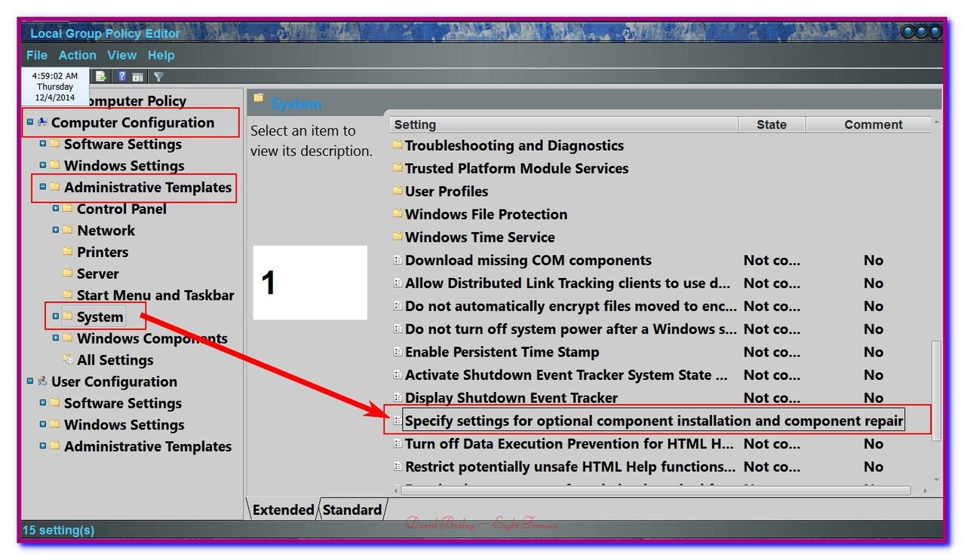
Task: Open the Help menu
Action: (161, 55)
